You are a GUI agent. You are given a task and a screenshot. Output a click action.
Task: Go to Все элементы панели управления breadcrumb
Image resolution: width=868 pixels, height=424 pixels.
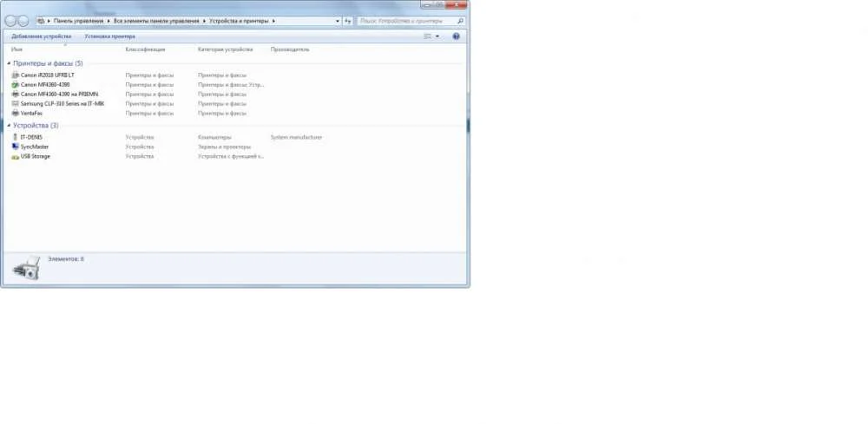[x=156, y=21]
